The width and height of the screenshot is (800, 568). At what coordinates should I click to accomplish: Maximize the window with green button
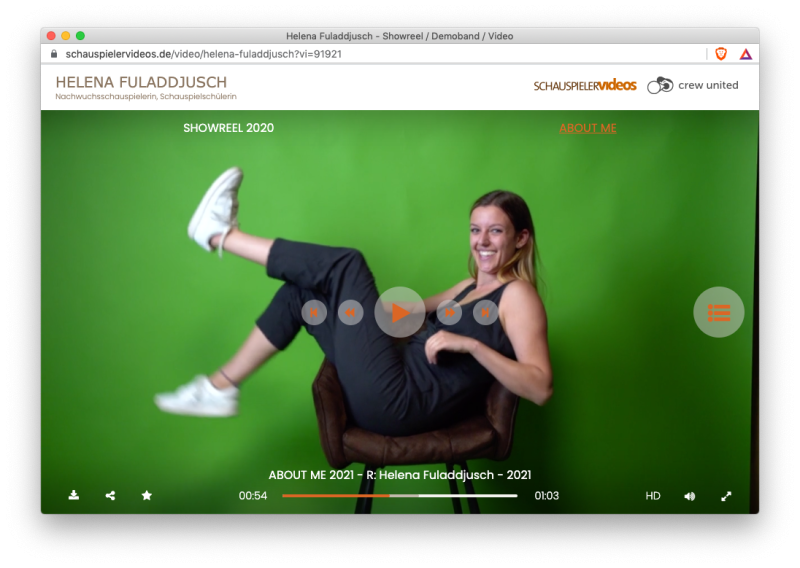pos(80,36)
